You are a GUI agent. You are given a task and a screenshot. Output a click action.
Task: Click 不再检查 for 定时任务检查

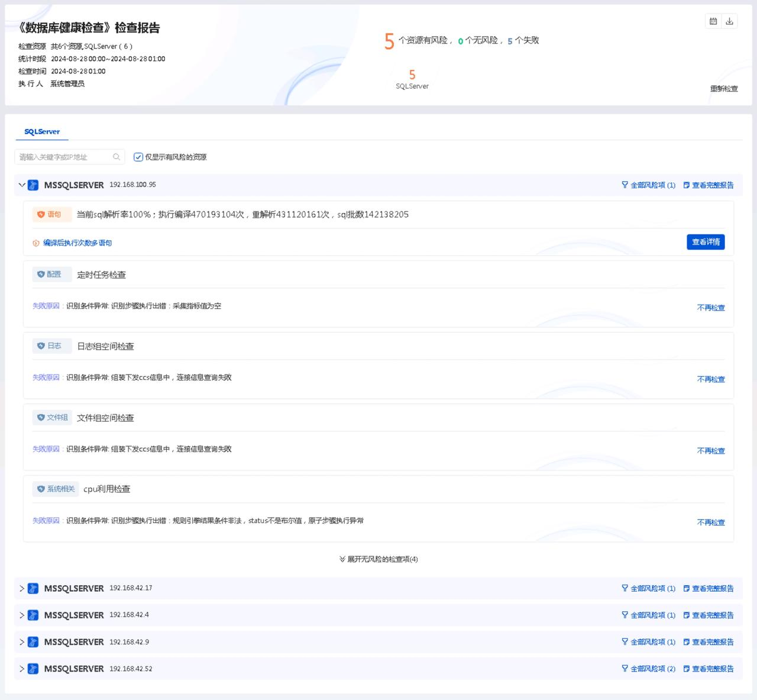[710, 308]
